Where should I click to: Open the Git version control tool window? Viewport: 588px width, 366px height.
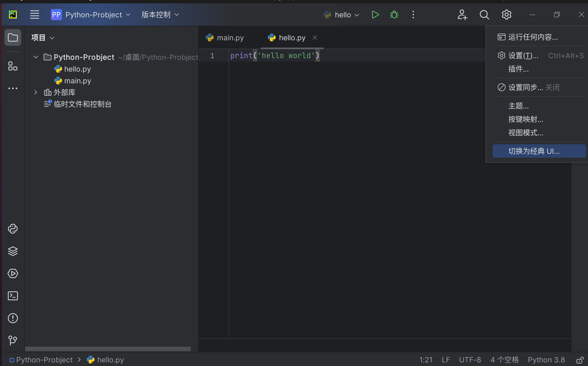point(13,340)
